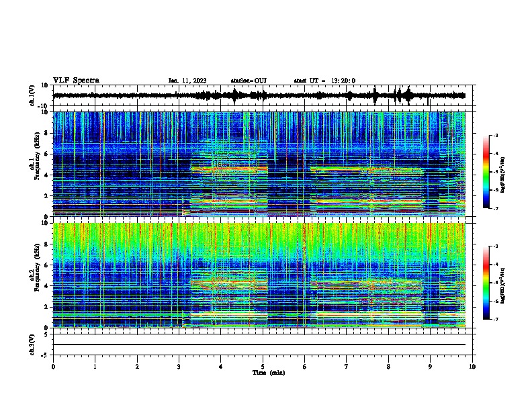Click the date 'Jan. 11, 2023' header
532x411 pixels.
(x=187, y=81)
